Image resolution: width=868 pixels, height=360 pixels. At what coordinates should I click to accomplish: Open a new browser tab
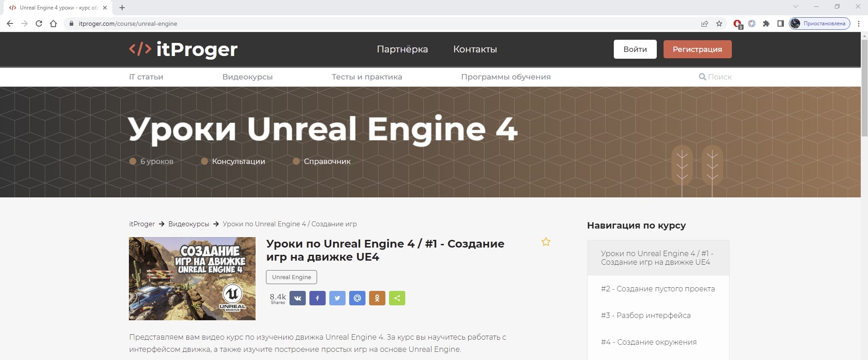pyautogui.click(x=122, y=8)
